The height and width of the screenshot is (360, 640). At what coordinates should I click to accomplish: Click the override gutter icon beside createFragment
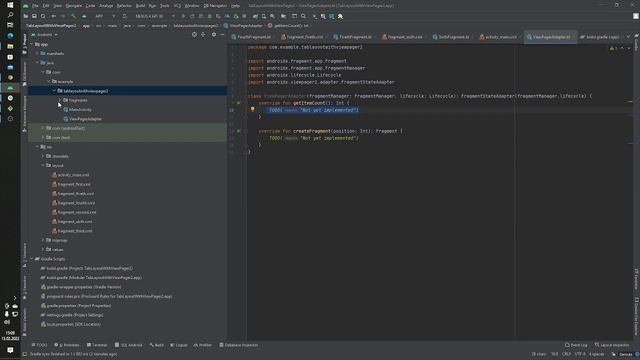tap(239, 131)
